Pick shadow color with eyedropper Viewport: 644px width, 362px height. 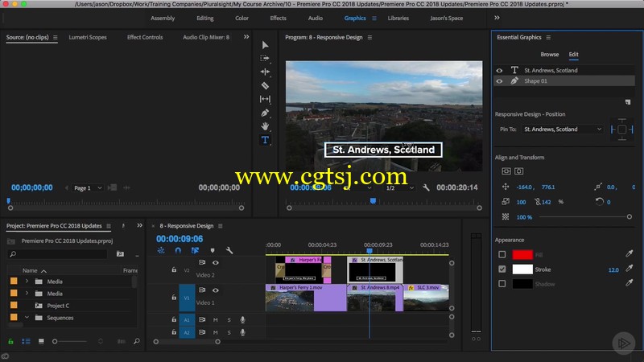coord(629,283)
